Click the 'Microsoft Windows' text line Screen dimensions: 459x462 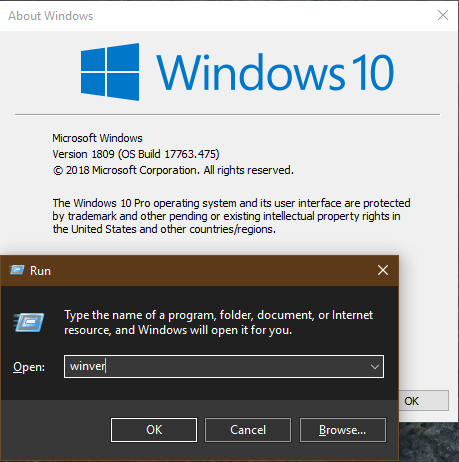pyautogui.click(x=97, y=138)
